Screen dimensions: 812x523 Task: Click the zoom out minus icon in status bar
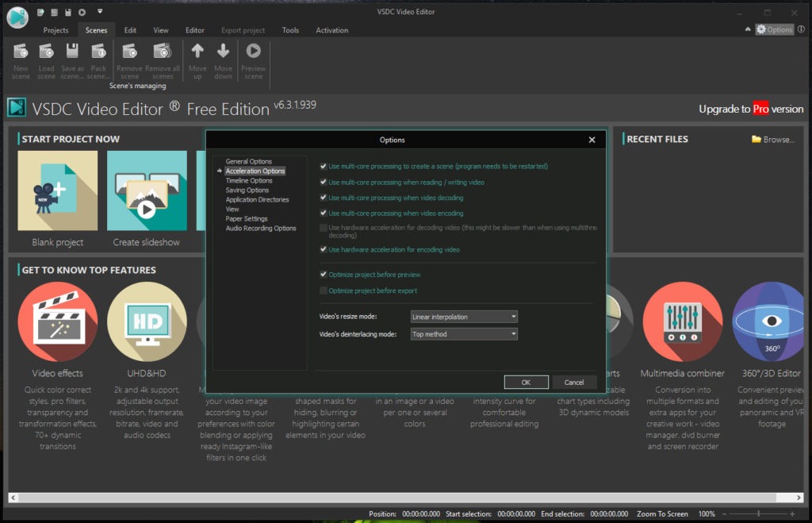click(x=725, y=514)
